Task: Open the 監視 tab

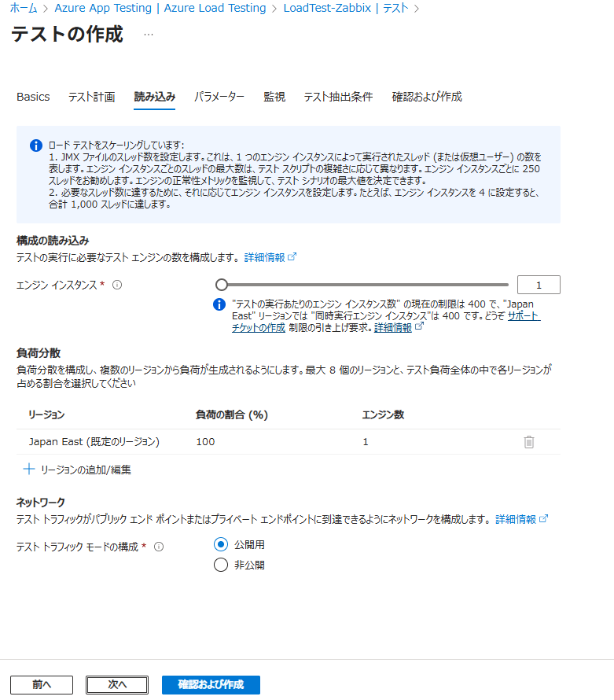Action: click(274, 97)
